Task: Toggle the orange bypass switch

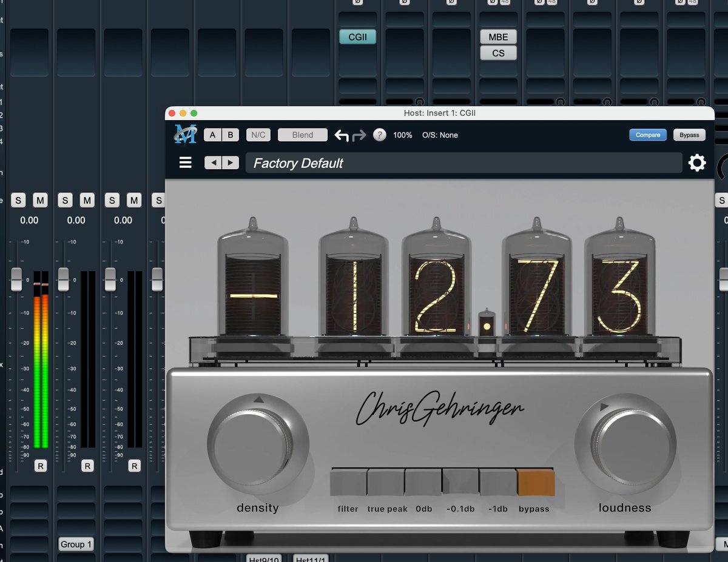Action: (x=536, y=483)
